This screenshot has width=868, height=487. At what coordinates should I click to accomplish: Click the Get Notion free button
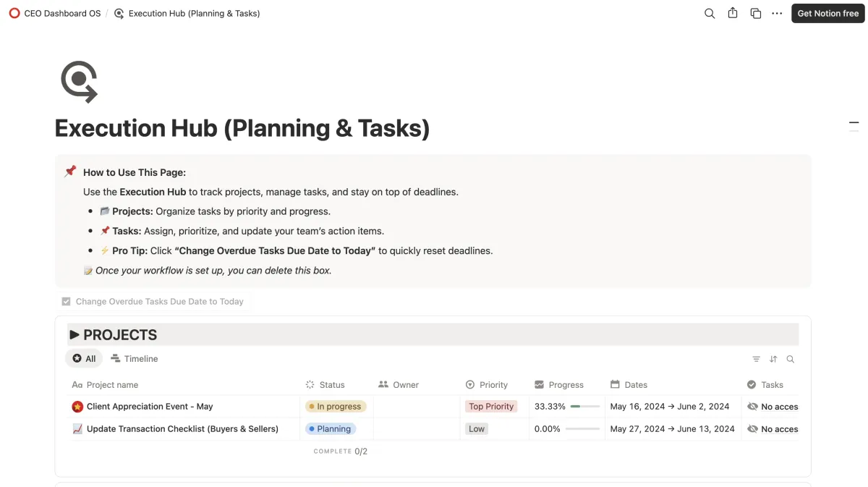(827, 13)
